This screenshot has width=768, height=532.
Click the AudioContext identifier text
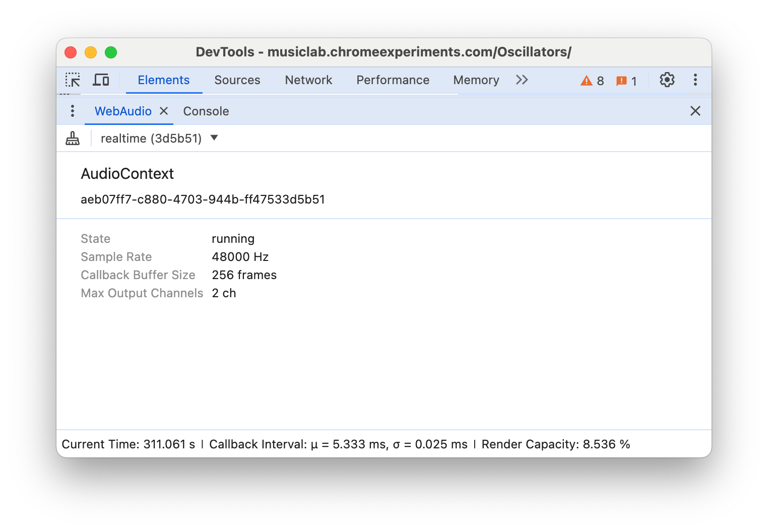click(203, 199)
